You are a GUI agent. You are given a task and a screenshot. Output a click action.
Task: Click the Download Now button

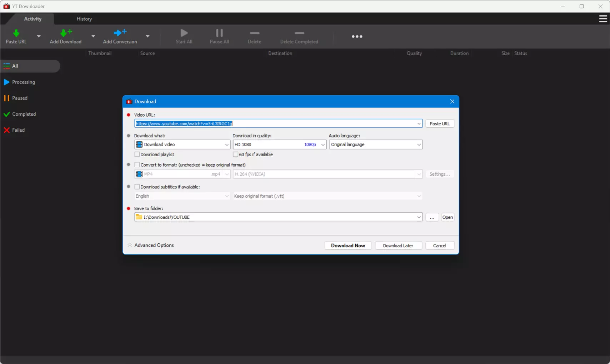[x=348, y=246]
